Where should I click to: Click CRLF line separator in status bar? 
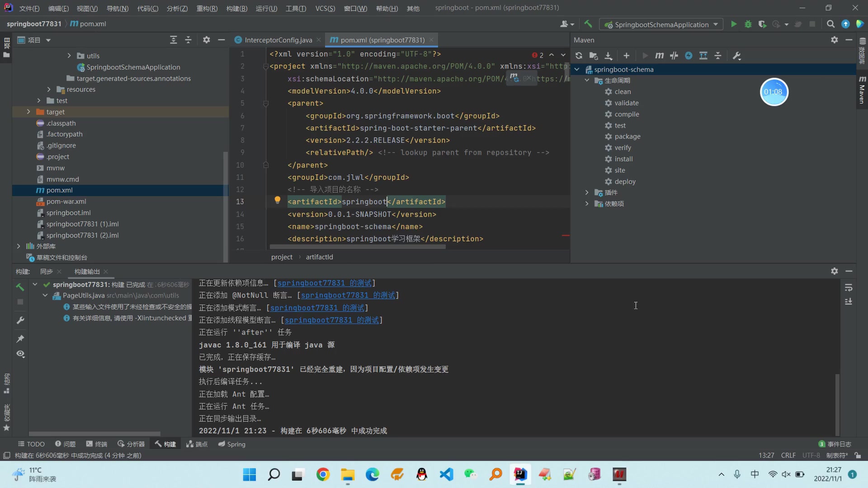click(788, 455)
